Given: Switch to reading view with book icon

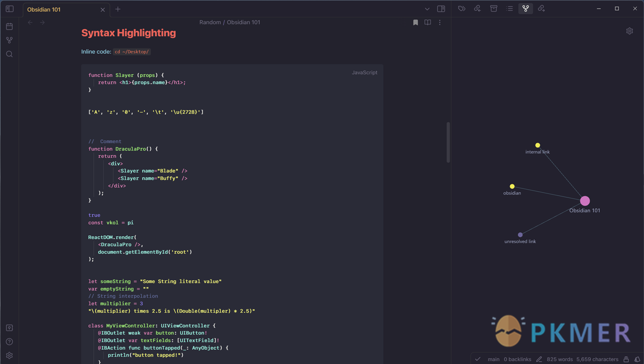Looking at the screenshot, I should pos(428,22).
